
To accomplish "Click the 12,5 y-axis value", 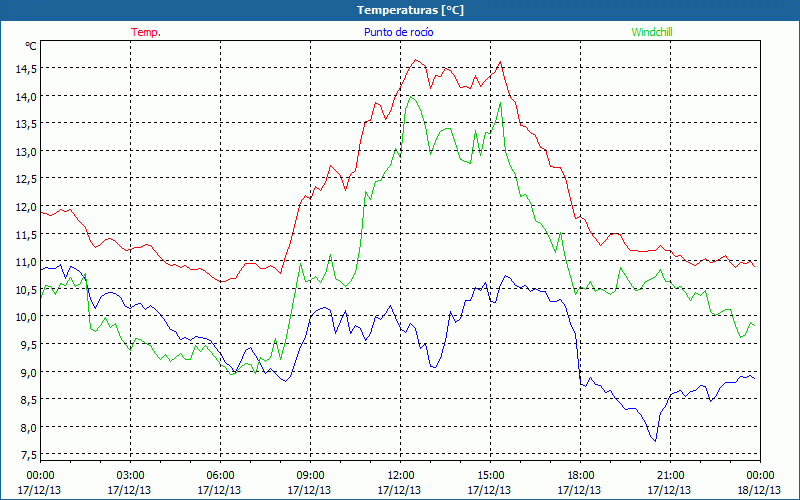I will click(x=26, y=179).
